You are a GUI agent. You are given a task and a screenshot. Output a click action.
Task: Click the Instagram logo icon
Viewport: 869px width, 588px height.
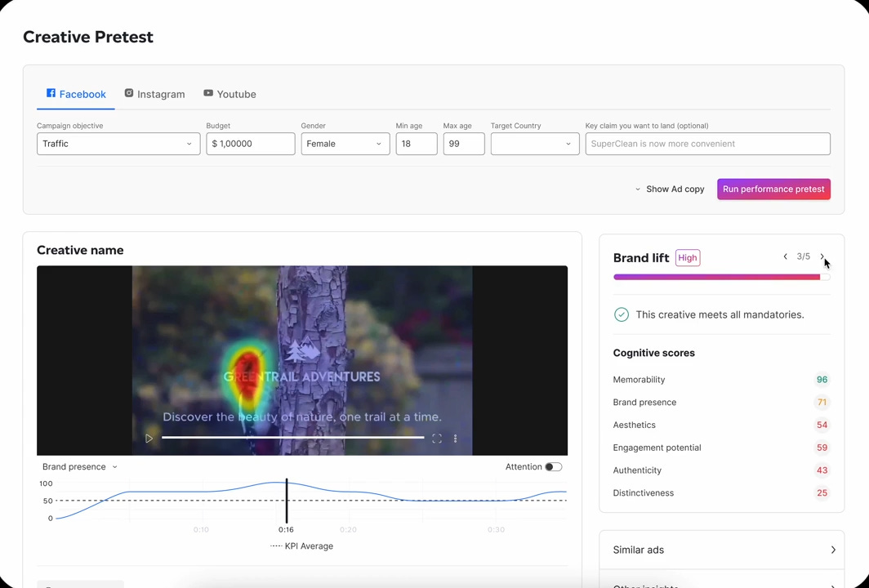point(128,93)
